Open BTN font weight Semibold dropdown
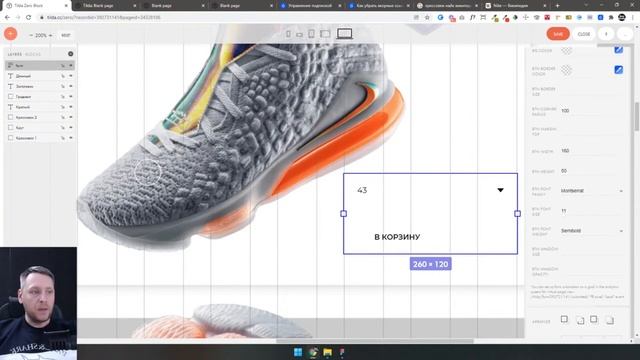 (x=592, y=231)
